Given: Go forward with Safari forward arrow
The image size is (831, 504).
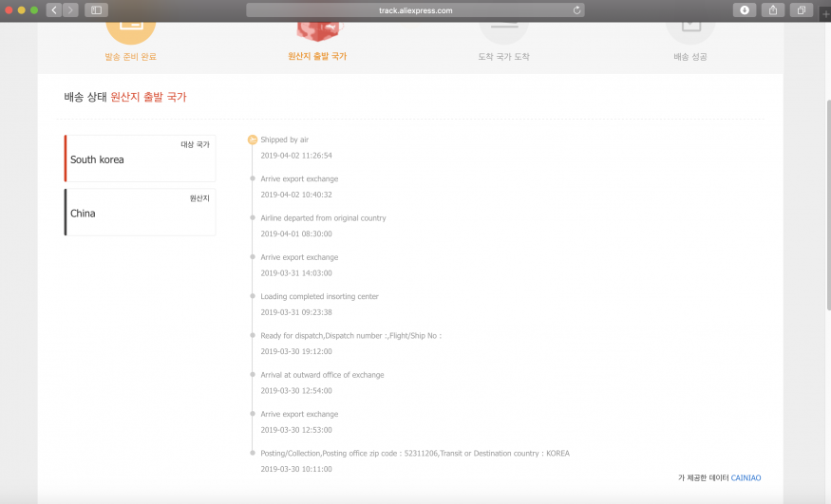Looking at the screenshot, I should coord(70,10).
